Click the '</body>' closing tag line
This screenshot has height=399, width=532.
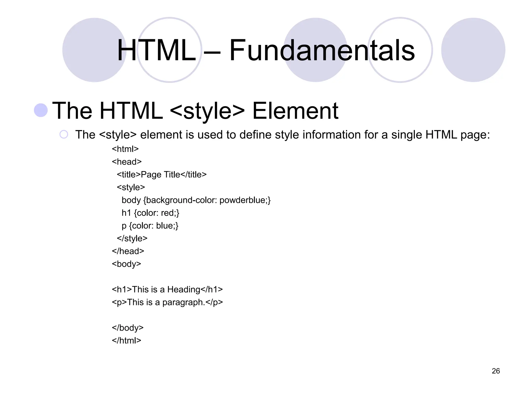128,328
